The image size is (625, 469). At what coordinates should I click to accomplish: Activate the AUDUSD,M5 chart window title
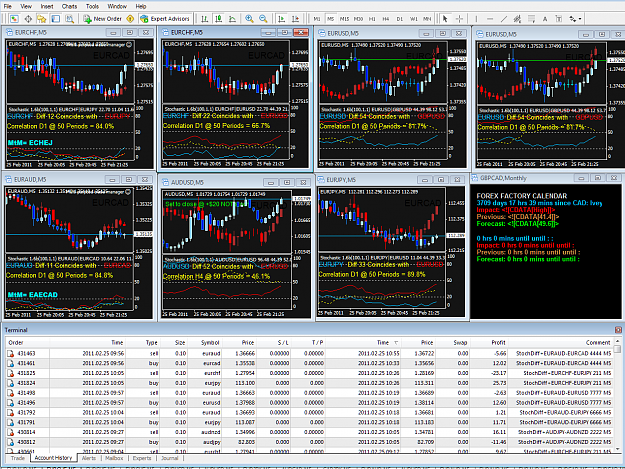tap(187, 182)
